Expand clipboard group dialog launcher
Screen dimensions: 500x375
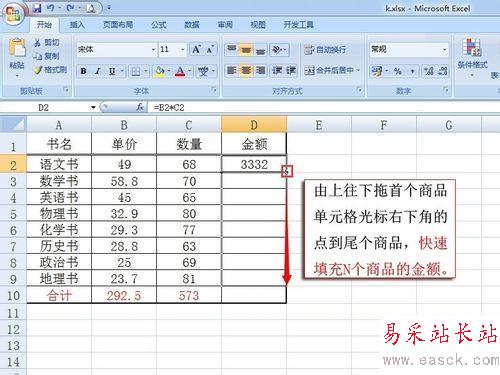pyautogui.click(x=66, y=89)
